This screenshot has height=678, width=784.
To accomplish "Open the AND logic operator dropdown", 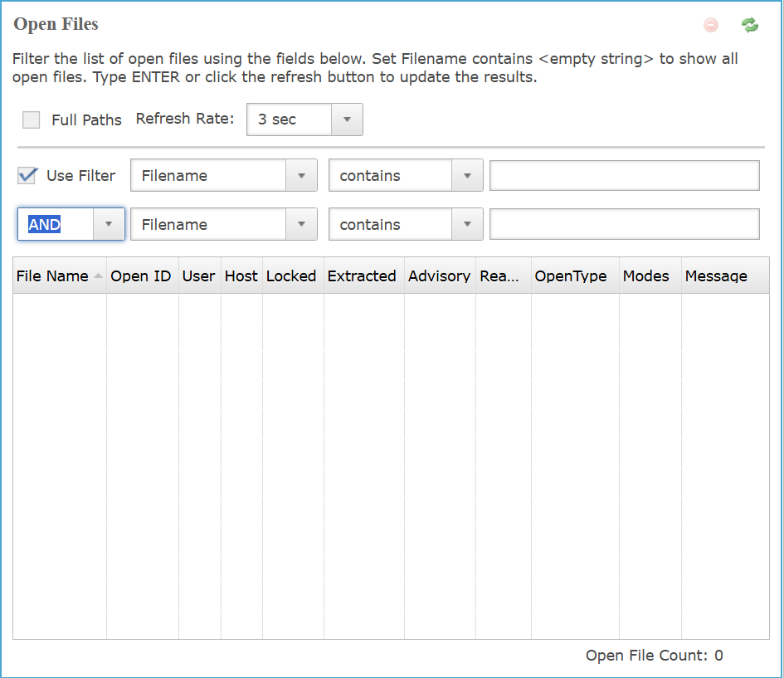I will (x=109, y=224).
